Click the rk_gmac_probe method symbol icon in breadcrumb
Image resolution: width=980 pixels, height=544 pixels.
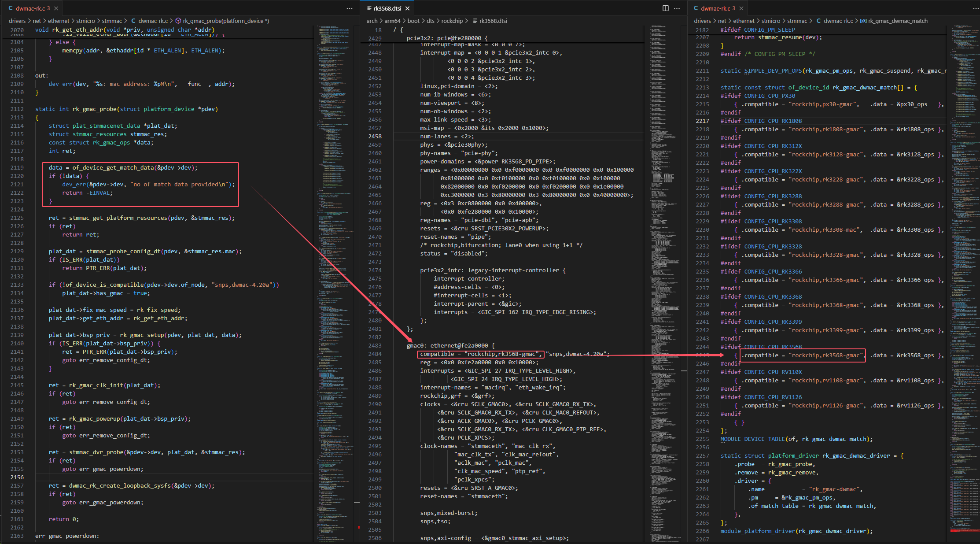pyautogui.click(x=178, y=21)
